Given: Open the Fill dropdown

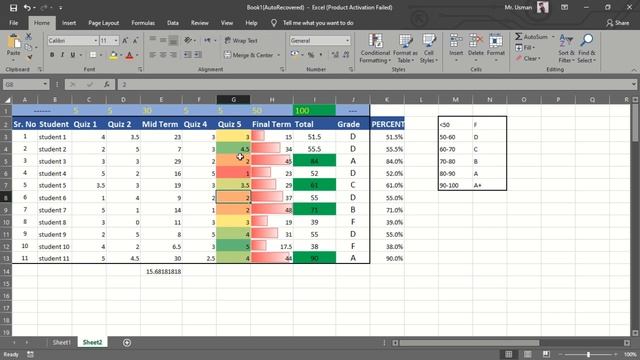Looking at the screenshot, I should coord(525,48).
